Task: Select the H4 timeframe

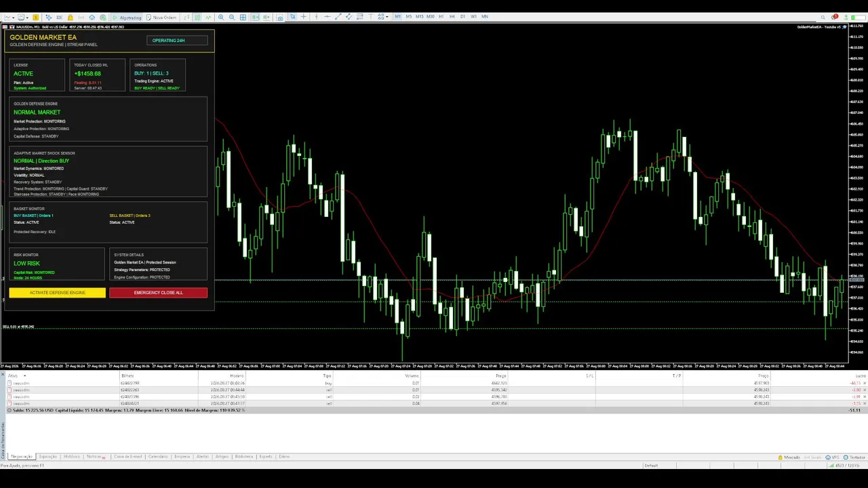Action: (452, 16)
